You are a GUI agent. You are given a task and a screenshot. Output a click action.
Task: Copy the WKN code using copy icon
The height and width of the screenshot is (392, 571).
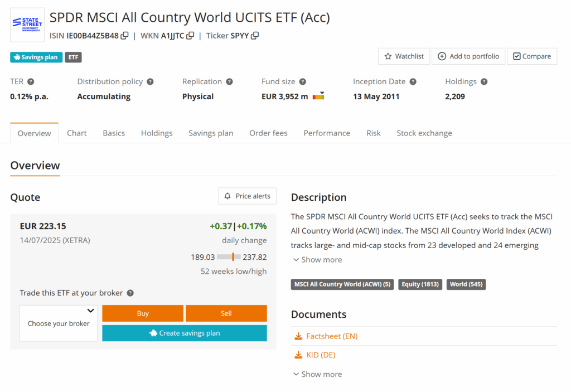190,36
